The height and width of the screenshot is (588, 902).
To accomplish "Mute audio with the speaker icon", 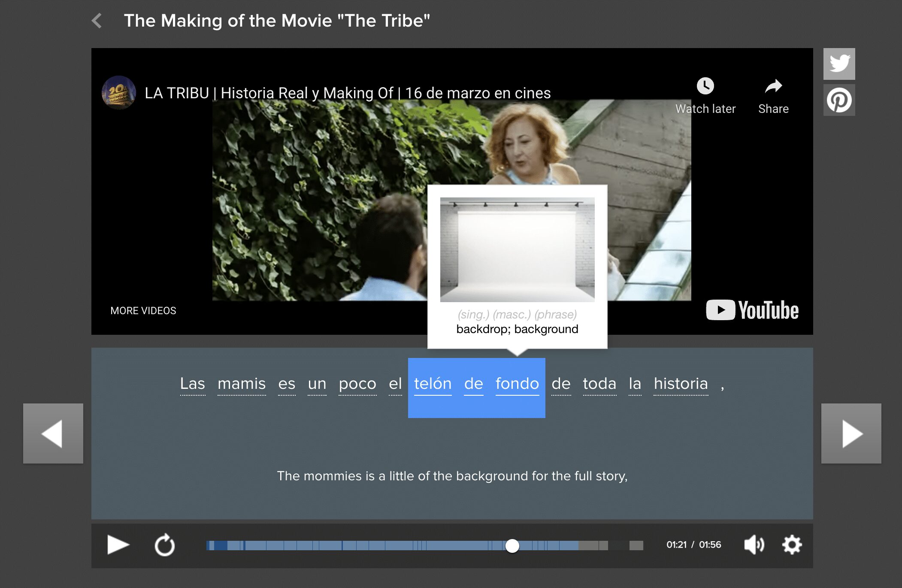I will coord(754,545).
